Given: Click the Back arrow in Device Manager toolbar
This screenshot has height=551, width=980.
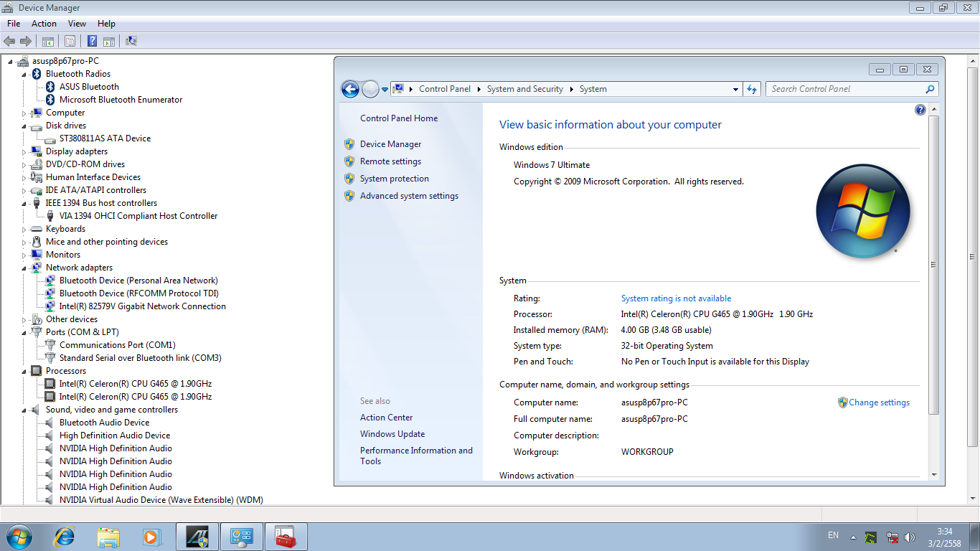Looking at the screenshot, I should point(9,41).
